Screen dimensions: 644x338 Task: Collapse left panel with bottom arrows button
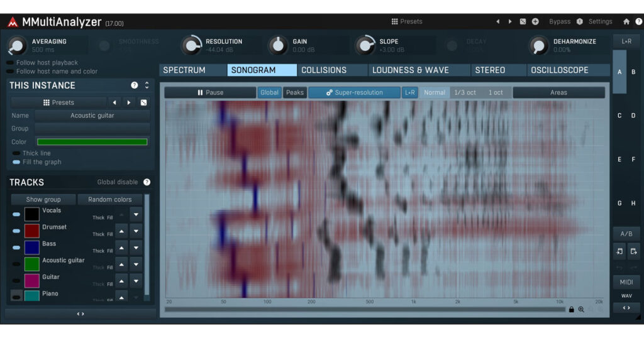80,313
